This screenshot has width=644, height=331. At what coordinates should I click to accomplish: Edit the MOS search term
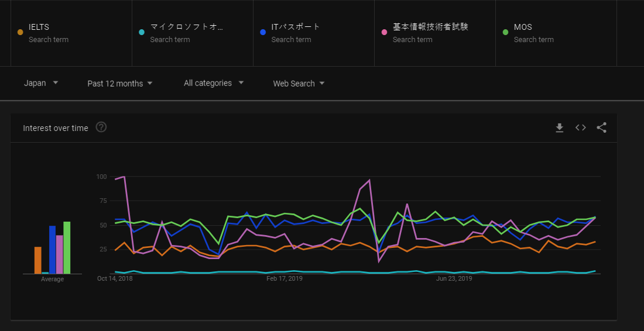[x=523, y=27]
